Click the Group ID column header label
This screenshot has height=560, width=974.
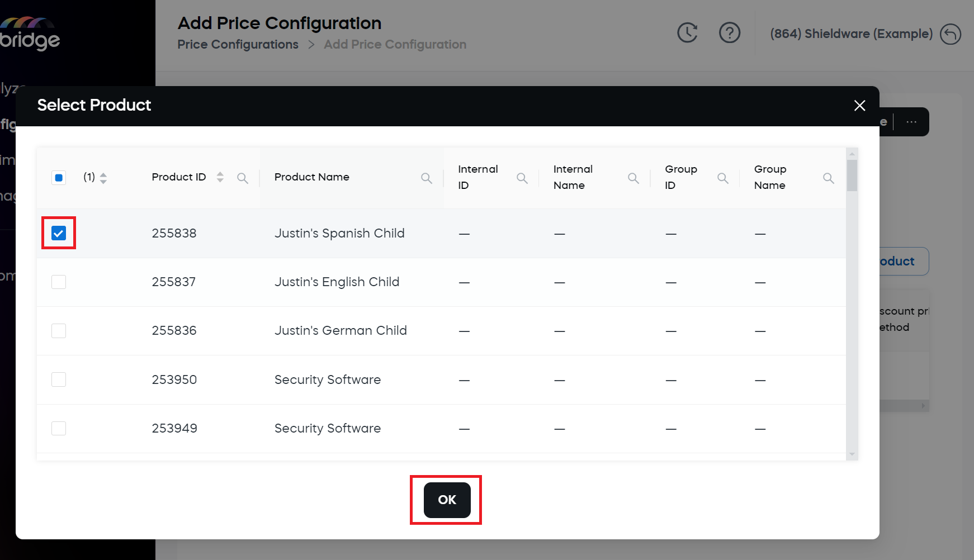680,177
